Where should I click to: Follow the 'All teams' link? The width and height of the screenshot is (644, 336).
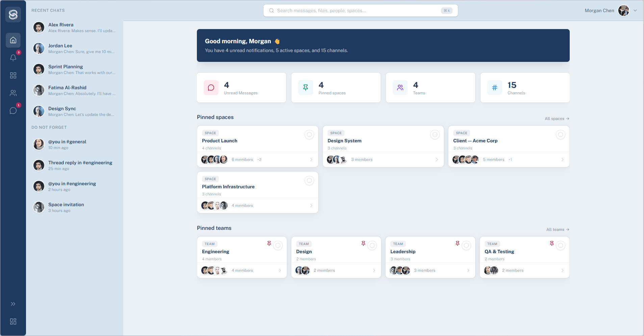click(558, 230)
